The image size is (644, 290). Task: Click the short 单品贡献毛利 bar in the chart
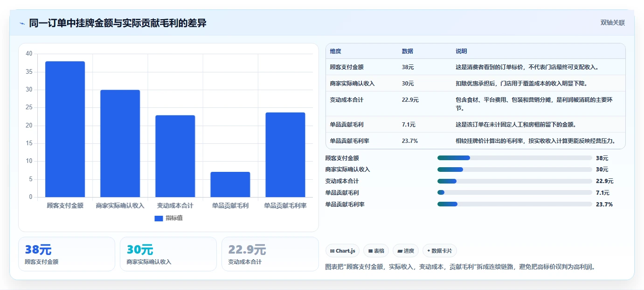230,184
